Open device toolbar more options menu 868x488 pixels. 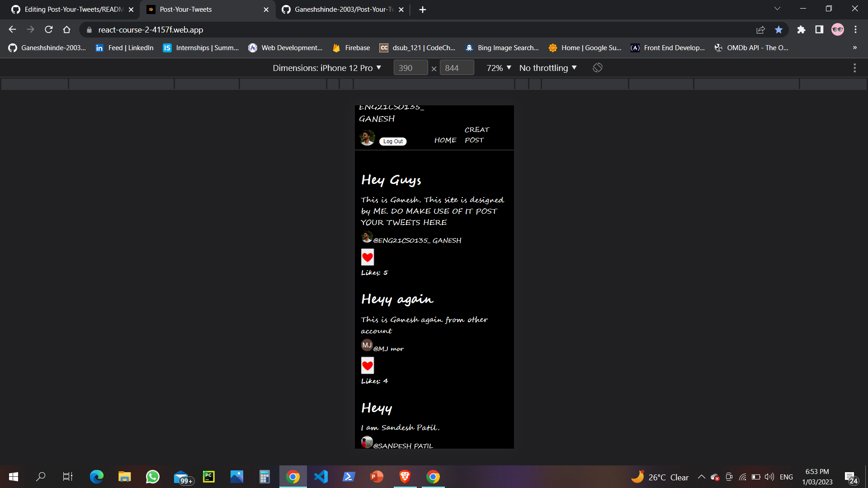pos(854,68)
